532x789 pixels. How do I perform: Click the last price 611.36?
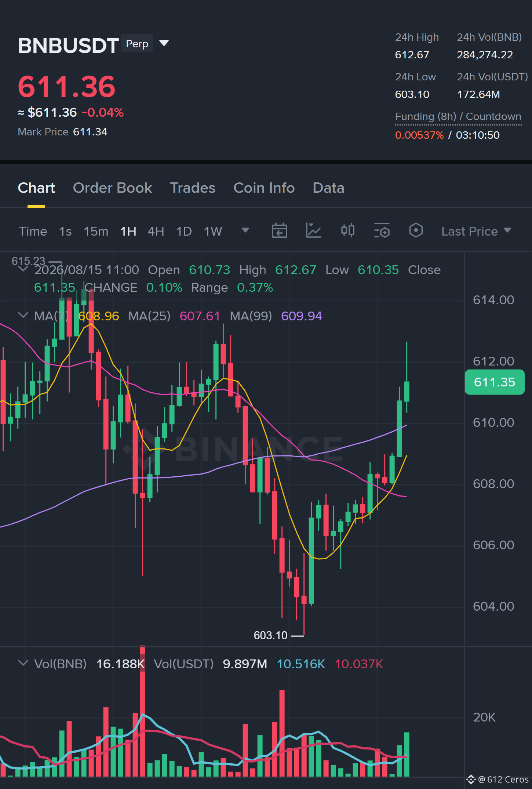(67, 87)
